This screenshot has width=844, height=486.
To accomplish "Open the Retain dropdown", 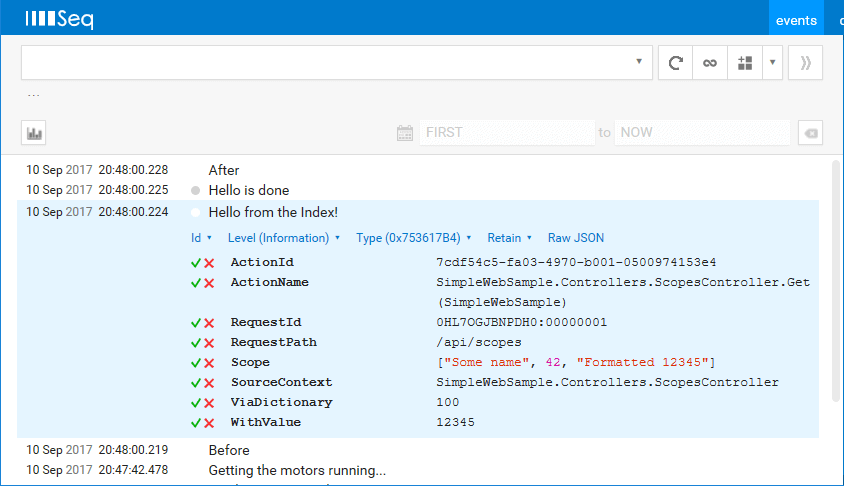I will pos(509,238).
